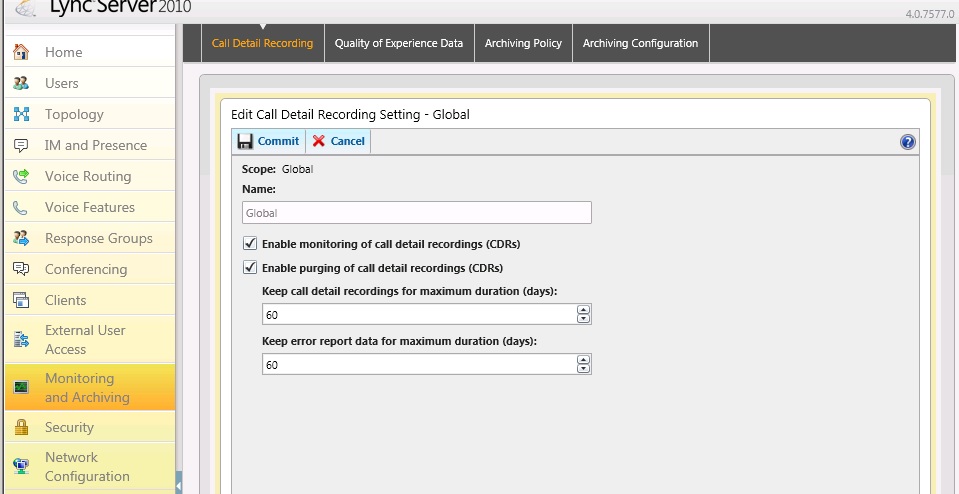Toggle Enable monitoring of CDRs checkbox
The image size is (959, 494).
point(250,243)
